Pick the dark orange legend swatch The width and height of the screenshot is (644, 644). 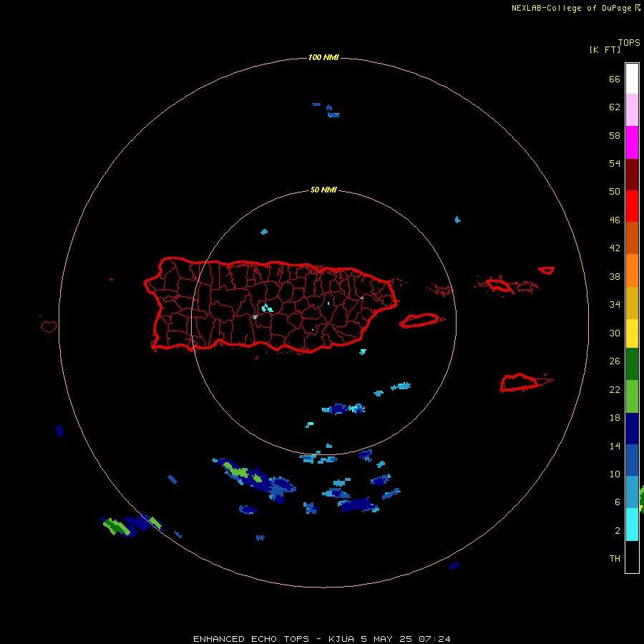pos(632,238)
